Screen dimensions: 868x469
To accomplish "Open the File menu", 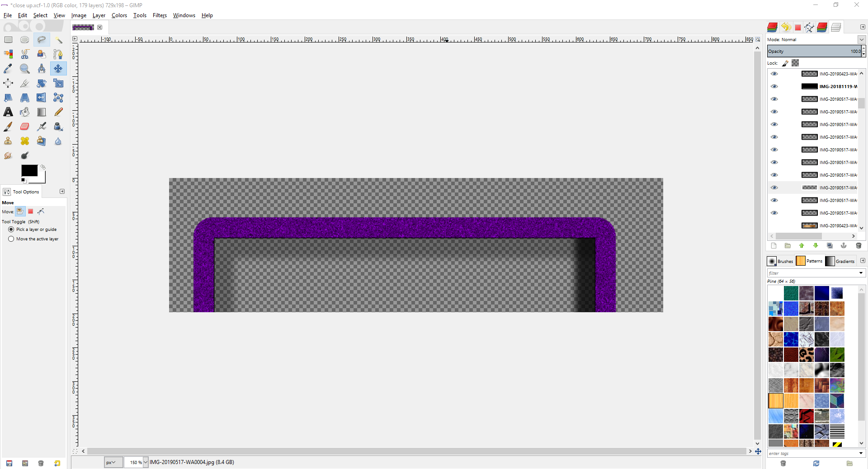I will tap(8, 15).
